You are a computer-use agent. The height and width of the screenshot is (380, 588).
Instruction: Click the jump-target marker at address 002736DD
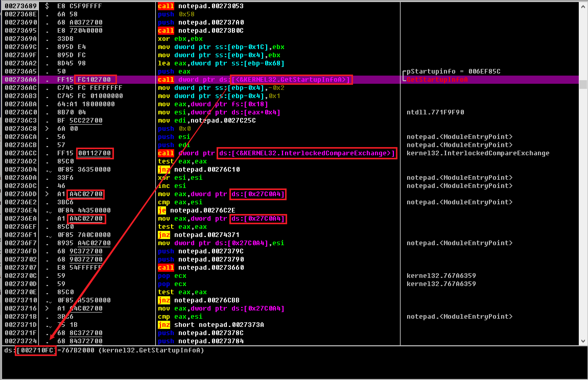click(x=47, y=194)
